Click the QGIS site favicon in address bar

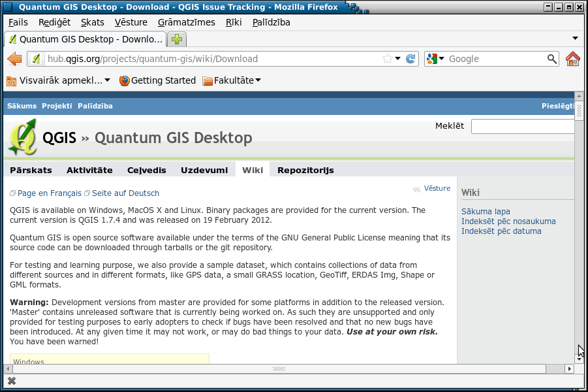36,59
